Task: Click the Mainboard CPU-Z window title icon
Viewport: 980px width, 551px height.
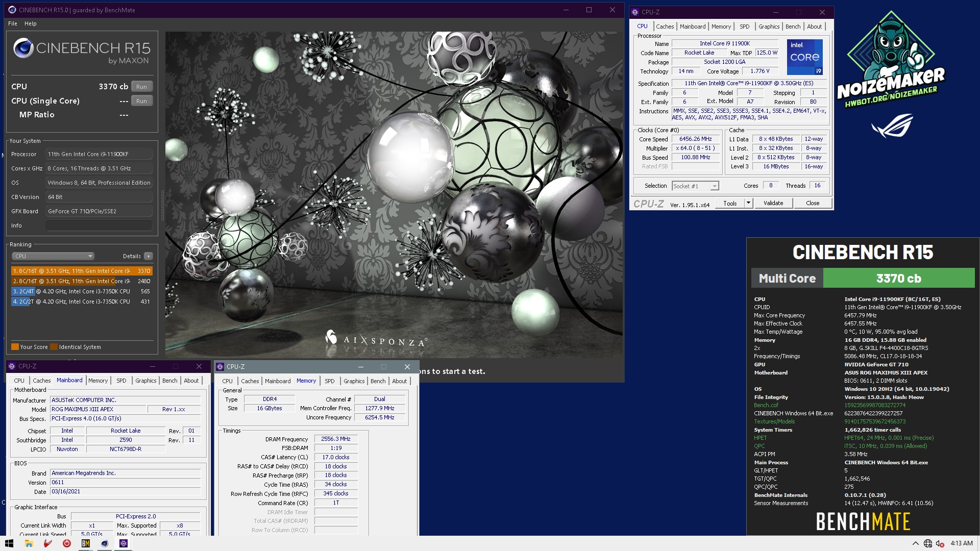Action: coord(12,366)
